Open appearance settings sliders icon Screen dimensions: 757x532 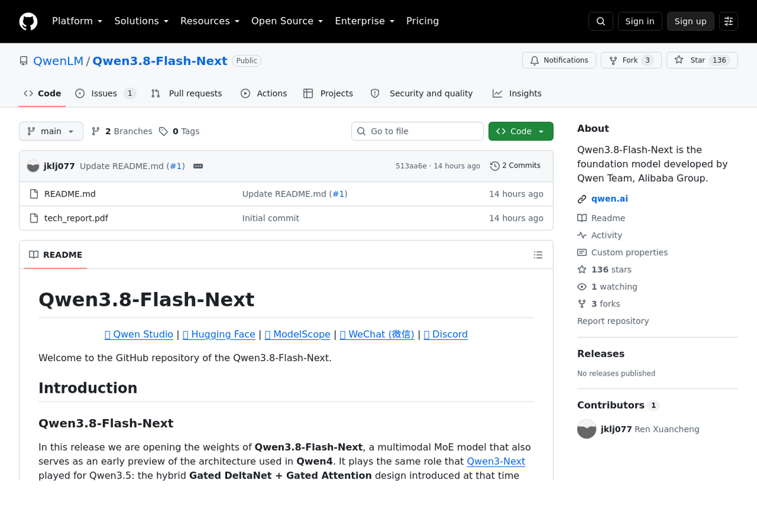729,21
